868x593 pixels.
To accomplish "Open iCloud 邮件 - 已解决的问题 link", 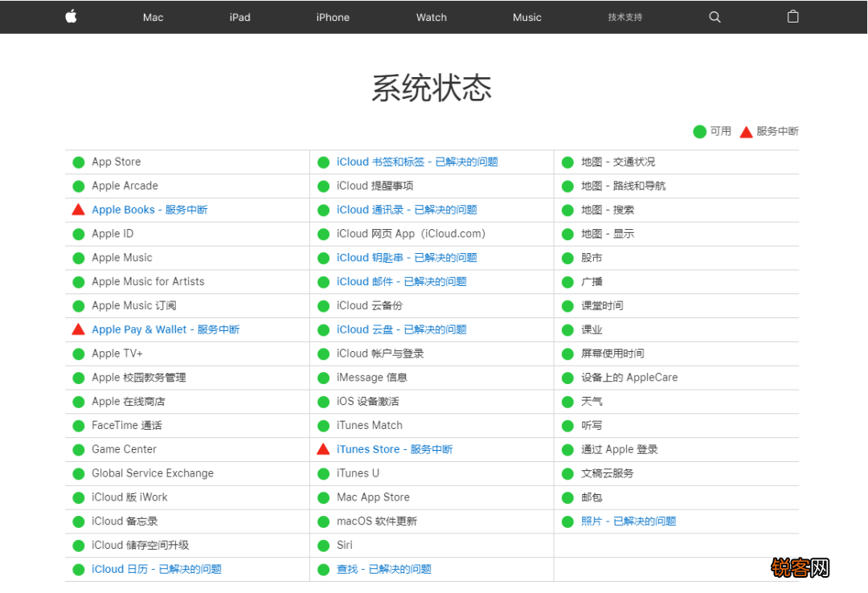I will pyautogui.click(x=401, y=281).
